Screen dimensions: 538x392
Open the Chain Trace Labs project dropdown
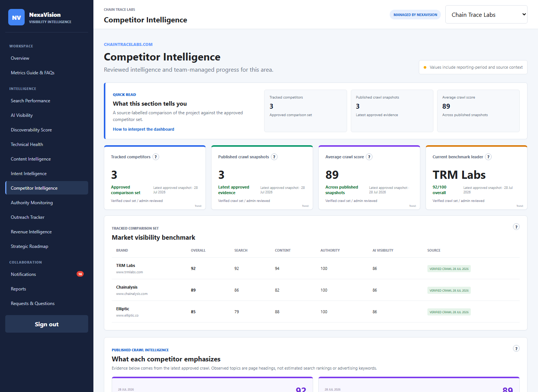pos(486,15)
